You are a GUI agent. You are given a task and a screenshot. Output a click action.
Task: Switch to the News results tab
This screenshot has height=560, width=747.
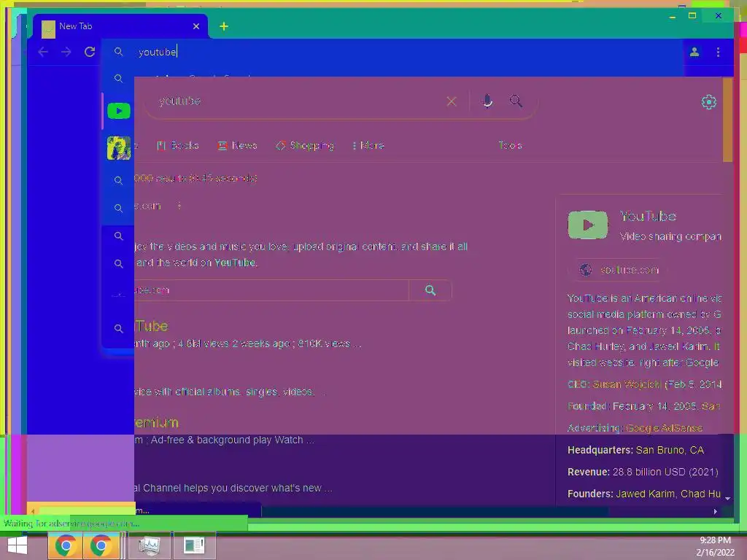coord(237,145)
